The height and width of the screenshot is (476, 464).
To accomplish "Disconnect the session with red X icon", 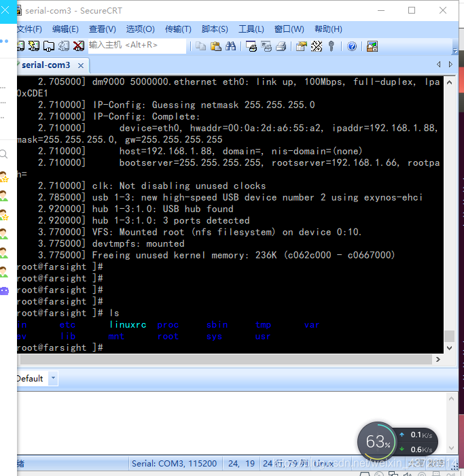I will 79,46.
